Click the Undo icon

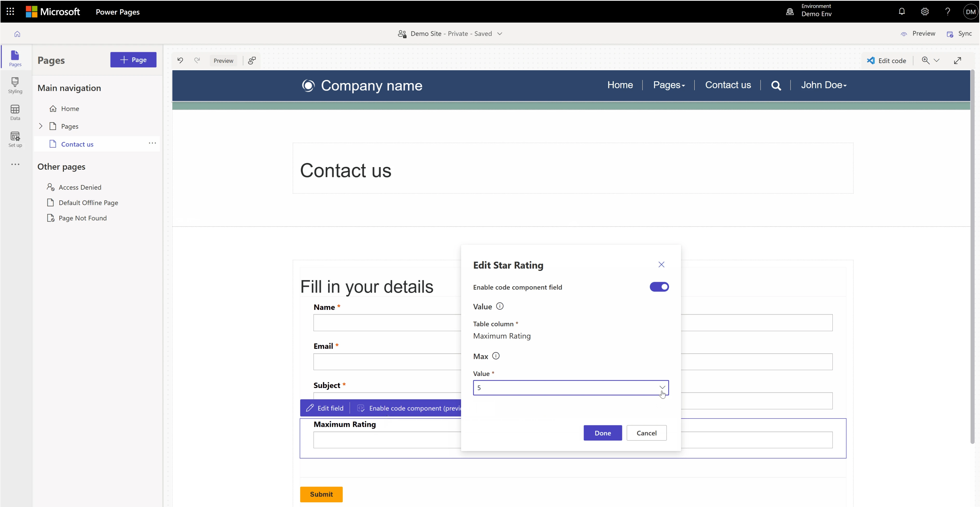click(180, 60)
